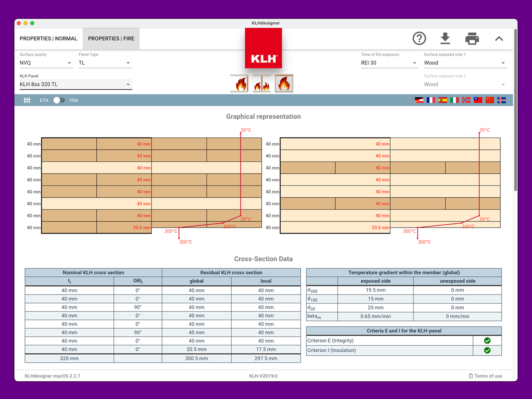Click the '19.5 mm' d300 value
Image resolution: width=532 pixels, height=399 pixels.
tap(376, 290)
